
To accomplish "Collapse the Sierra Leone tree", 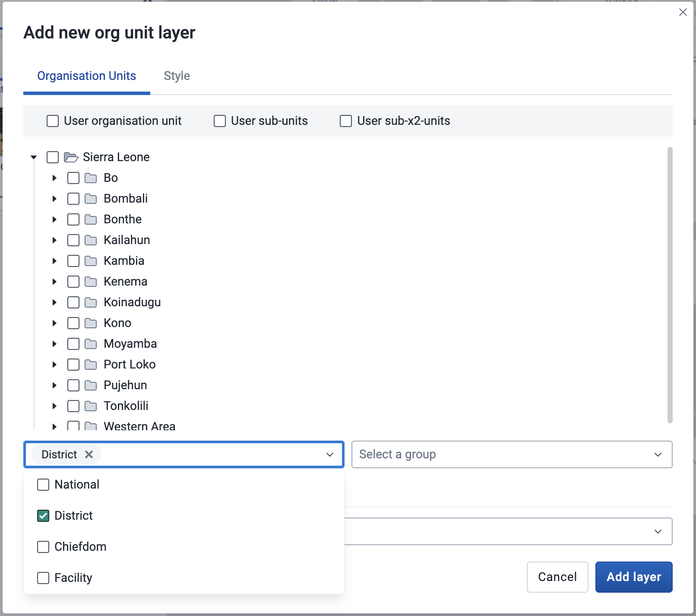I will (34, 157).
